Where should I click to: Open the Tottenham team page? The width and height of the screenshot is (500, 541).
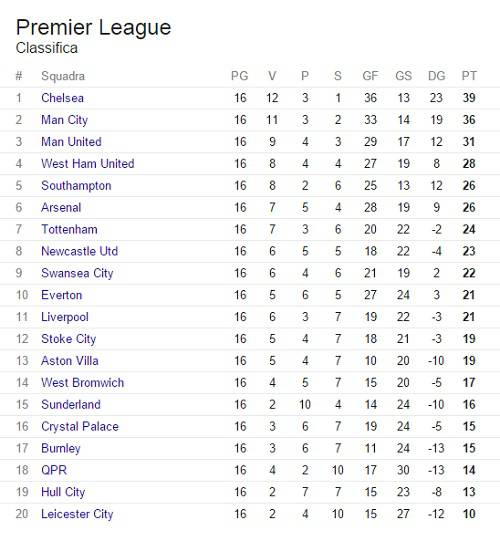click(x=69, y=229)
